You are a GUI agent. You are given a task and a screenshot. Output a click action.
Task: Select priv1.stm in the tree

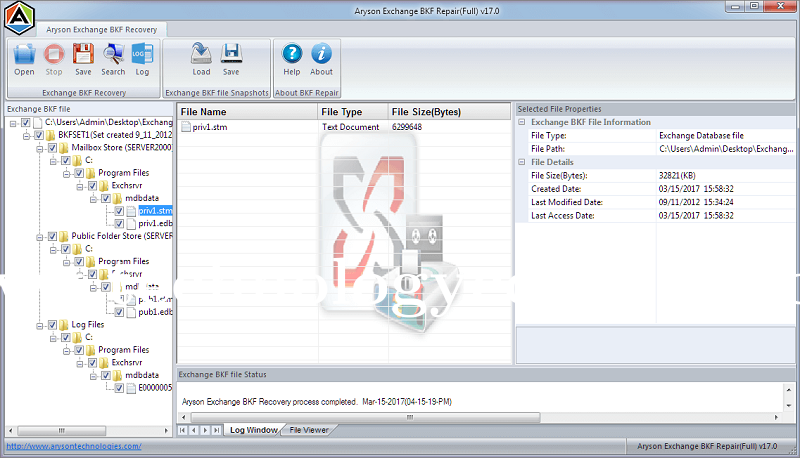[x=155, y=211]
